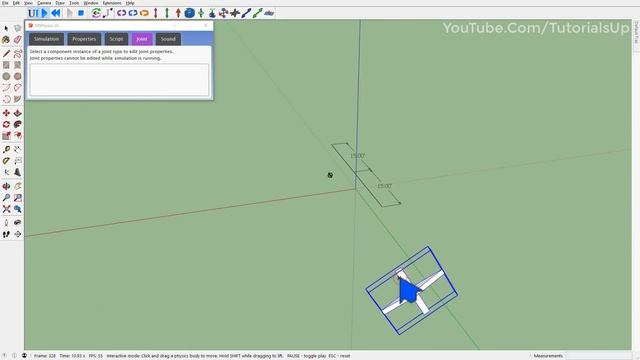640x360 pixels.
Task: Switch to the Script tab
Action: coord(116,39)
